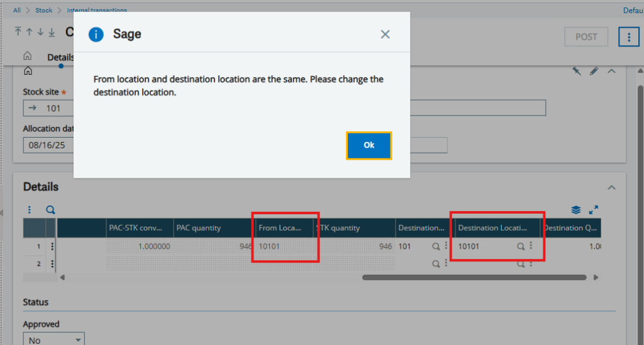Collapse the Details section chevron
This screenshot has height=345, width=644.
point(611,187)
